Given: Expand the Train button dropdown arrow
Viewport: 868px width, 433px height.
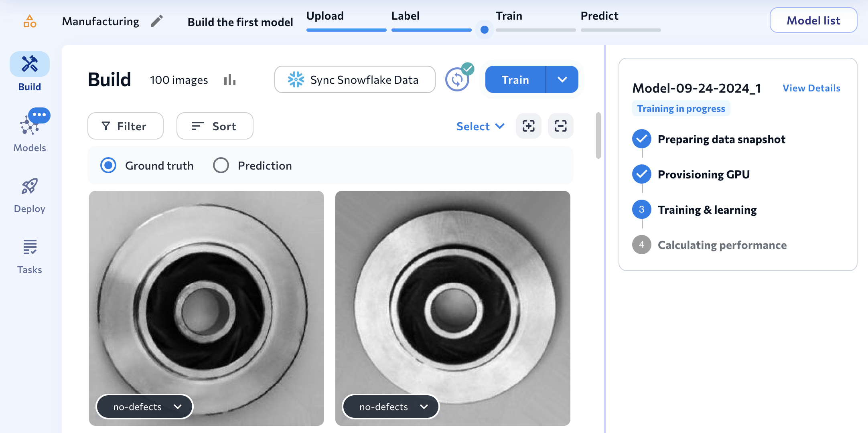Looking at the screenshot, I should click(x=562, y=80).
